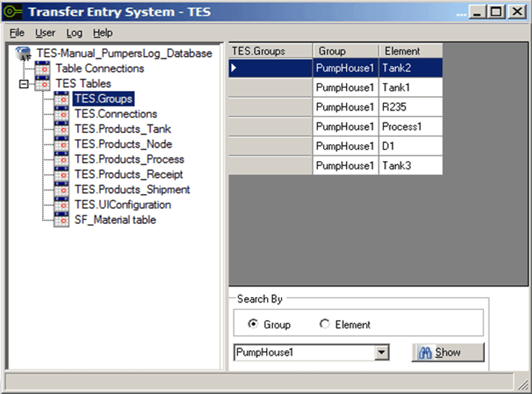Select TES.Products_Tank in the tree

pyautogui.click(x=123, y=129)
